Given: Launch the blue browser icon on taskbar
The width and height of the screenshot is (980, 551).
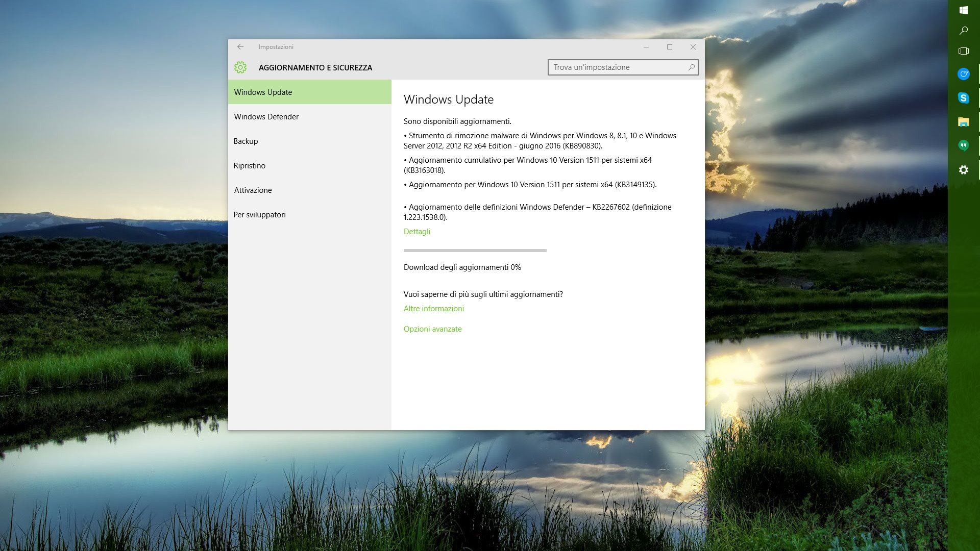Looking at the screenshot, I should (x=964, y=74).
